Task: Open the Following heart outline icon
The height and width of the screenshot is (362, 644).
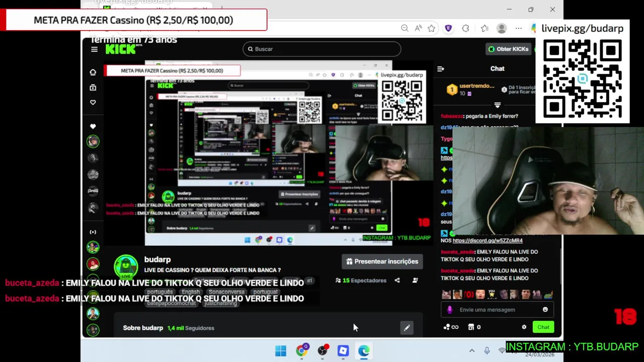Action: pos(93,103)
